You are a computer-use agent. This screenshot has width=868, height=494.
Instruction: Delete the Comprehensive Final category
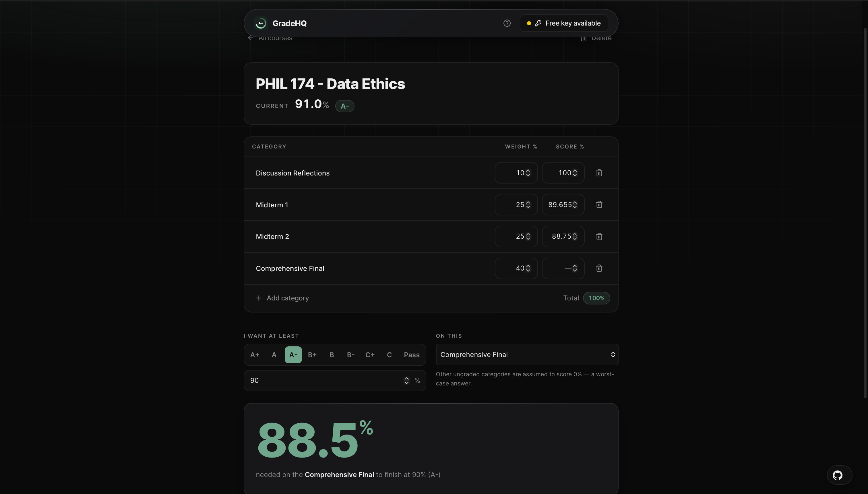[x=599, y=268]
